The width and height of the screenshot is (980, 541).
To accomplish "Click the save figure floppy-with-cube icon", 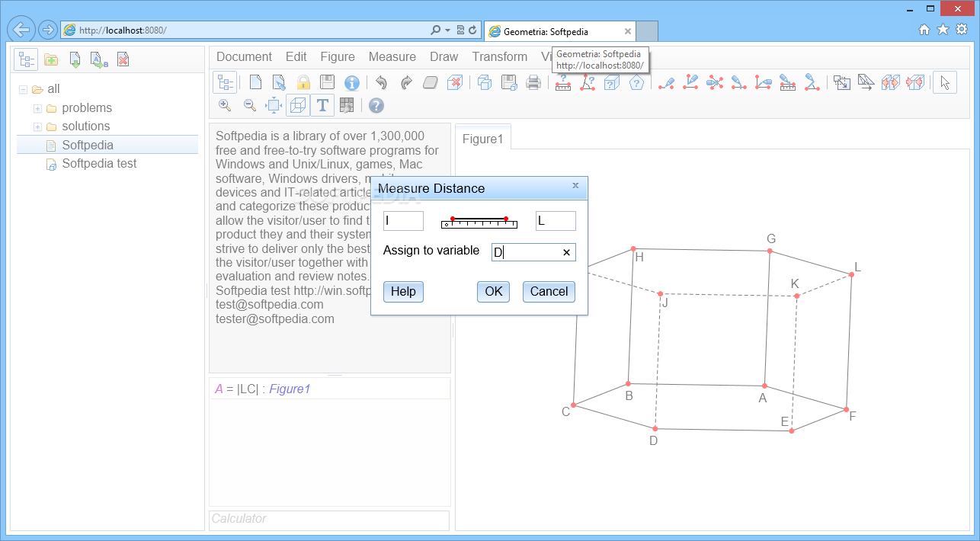I will point(509,82).
